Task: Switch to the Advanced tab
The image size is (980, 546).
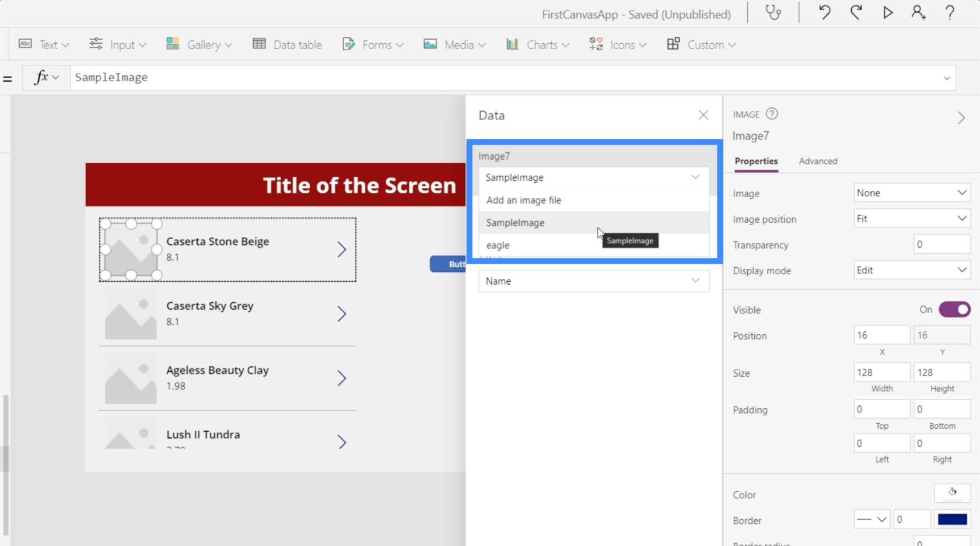Action: (818, 161)
